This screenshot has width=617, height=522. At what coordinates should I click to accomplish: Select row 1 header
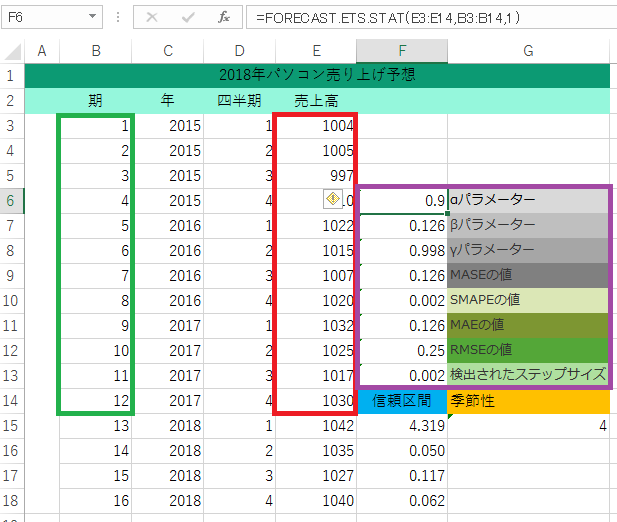[12, 76]
